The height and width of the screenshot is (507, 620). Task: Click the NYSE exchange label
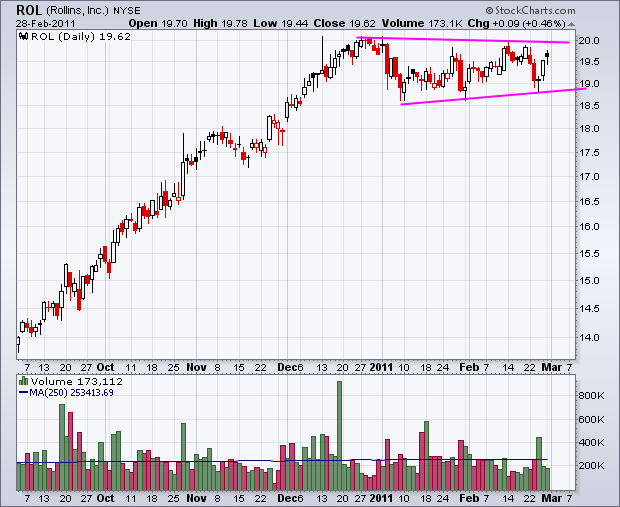pos(127,11)
